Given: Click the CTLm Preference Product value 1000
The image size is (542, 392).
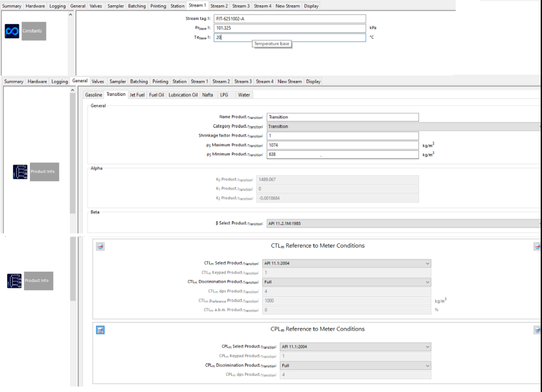Looking at the screenshot, I should coord(346,301).
